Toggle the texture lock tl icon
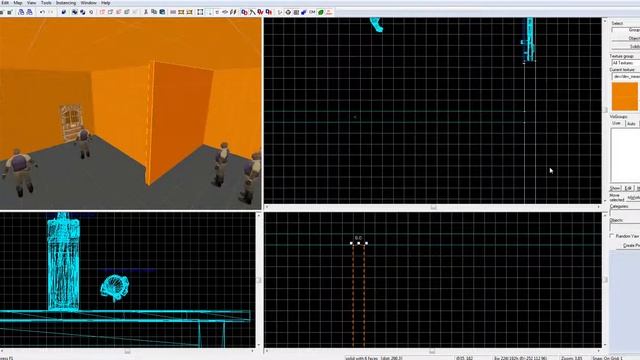The image size is (640, 360). tap(217, 12)
